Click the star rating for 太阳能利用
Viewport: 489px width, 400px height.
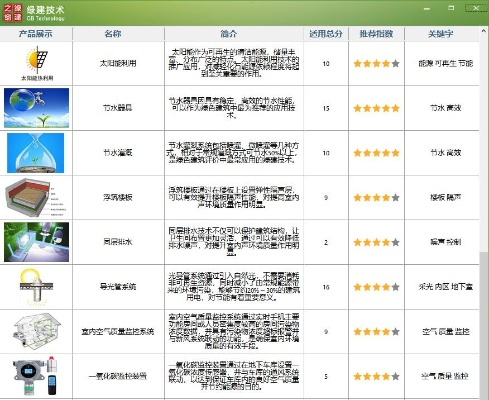click(x=376, y=63)
